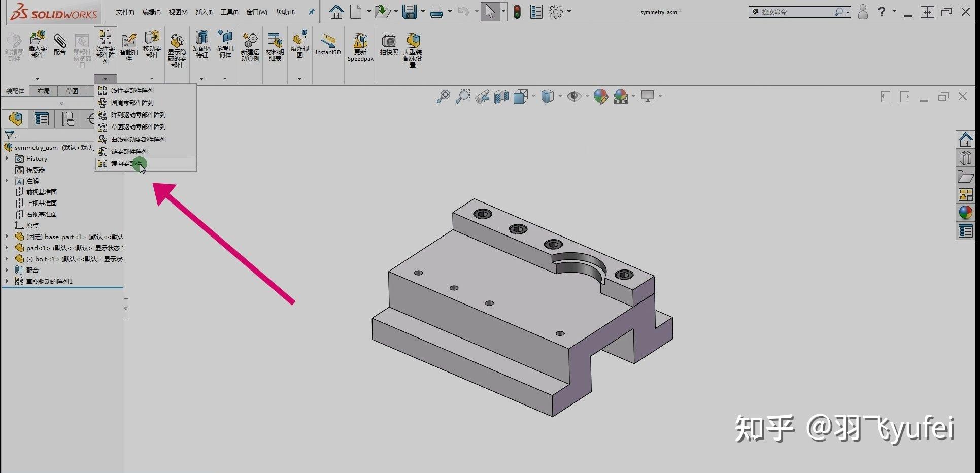Screen dimensions: 980x473
Task: Click Move Component (移动零部件) tool
Action: tap(152, 44)
